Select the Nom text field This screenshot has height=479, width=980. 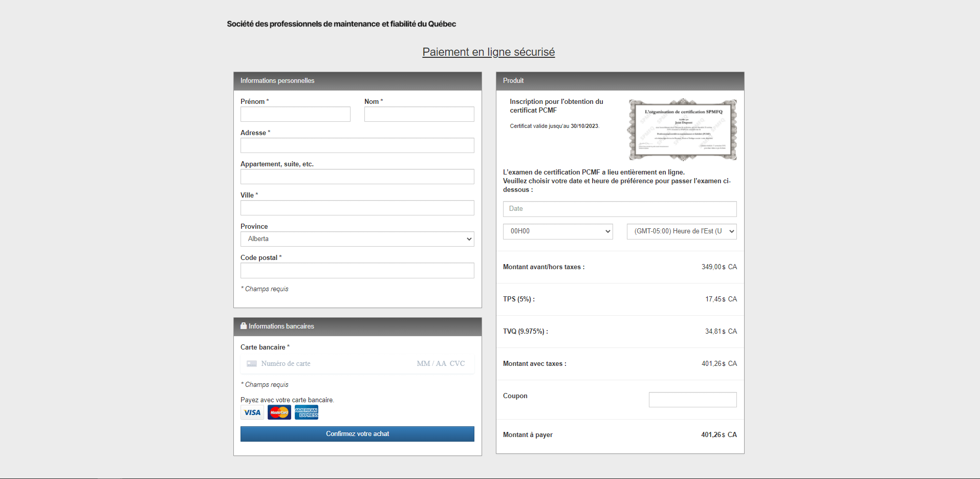pyautogui.click(x=419, y=114)
